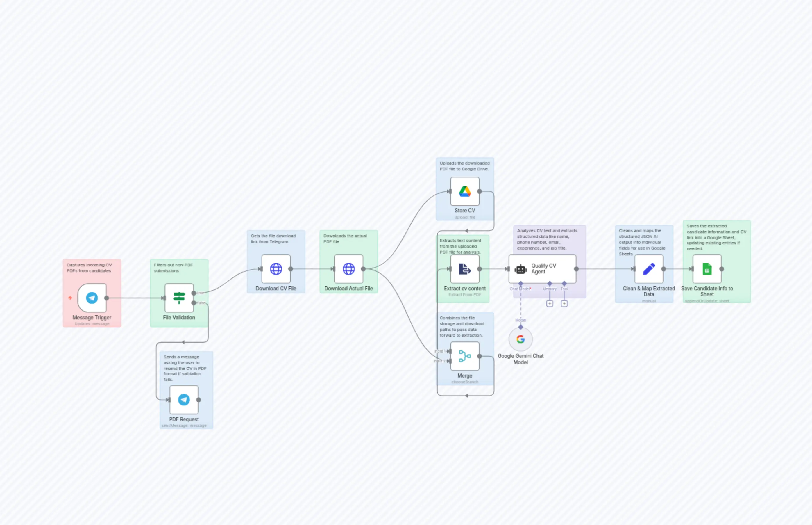The height and width of the screenshot is (525, 812).
Task: Click the Google Gemini Chat Model icon
Action: [x=521, y=339]
